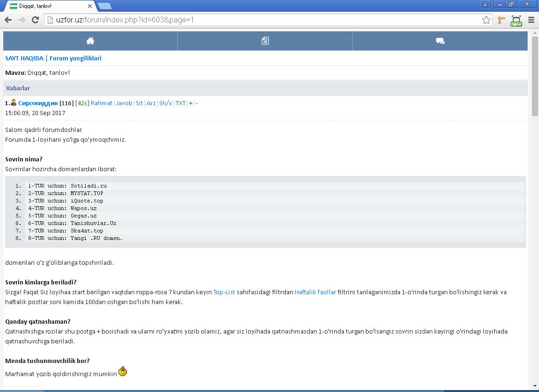Click the browser back arrow
The image size is (539, 392).
pos(8,20)
